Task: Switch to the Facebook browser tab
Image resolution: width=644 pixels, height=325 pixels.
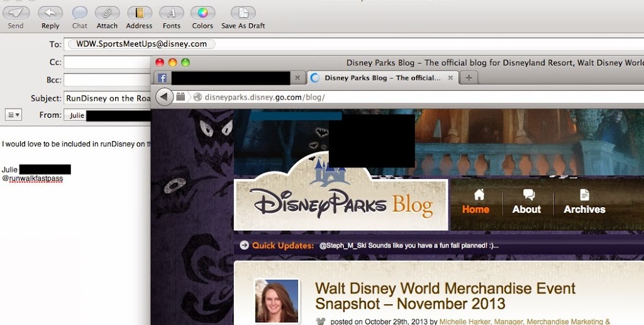Action: (x=229, y=77)
